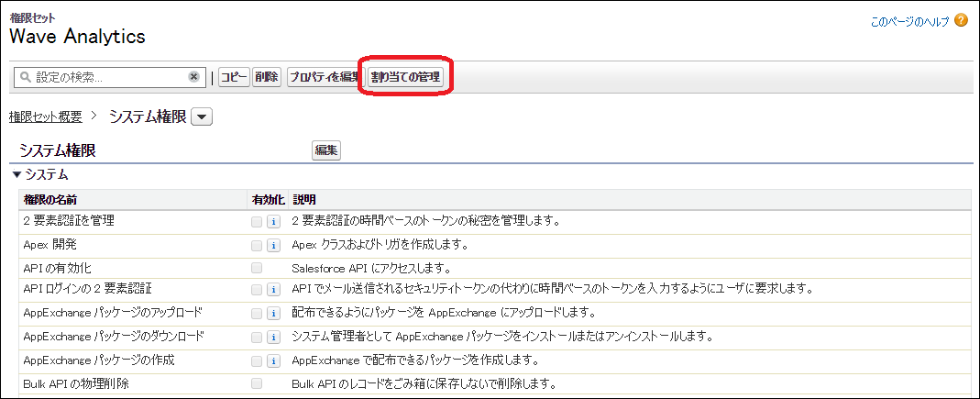
Task: Select the Bulk API の物理削除 permission name
Action: pos(76,382)
